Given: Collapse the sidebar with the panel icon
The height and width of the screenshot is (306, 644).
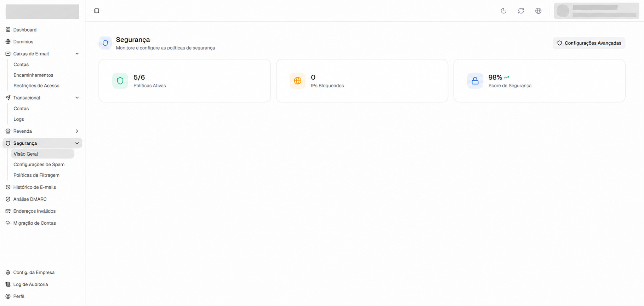Looking at the screenshot, I should [x=97, y=11].
